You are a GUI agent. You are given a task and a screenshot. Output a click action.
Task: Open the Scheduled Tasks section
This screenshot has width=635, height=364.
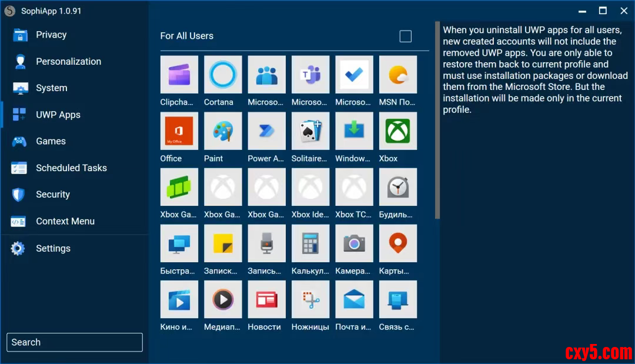click(75, 168)
